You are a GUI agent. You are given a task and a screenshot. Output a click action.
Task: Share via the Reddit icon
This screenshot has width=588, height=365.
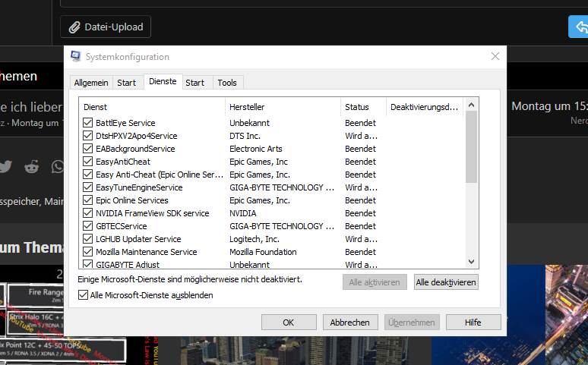[31, 167]
